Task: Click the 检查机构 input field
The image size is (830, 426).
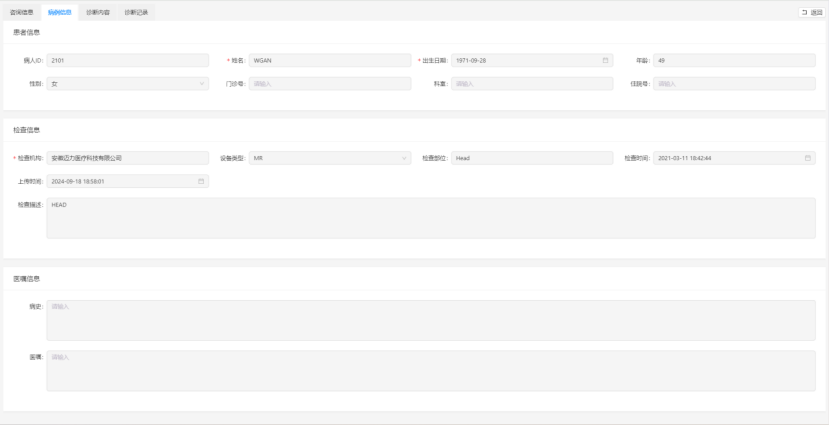Action: 127,158
